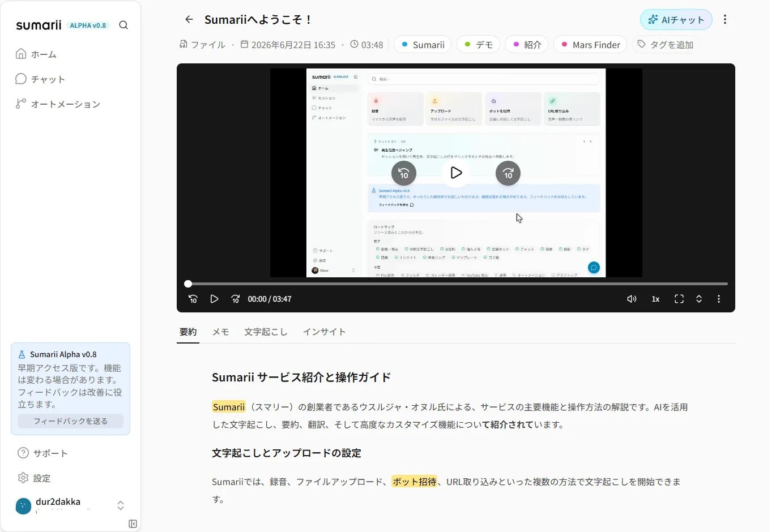Click highlighted word Sumarii in summary
This screenshot has width=776, height=532.
tap(229, 407)
